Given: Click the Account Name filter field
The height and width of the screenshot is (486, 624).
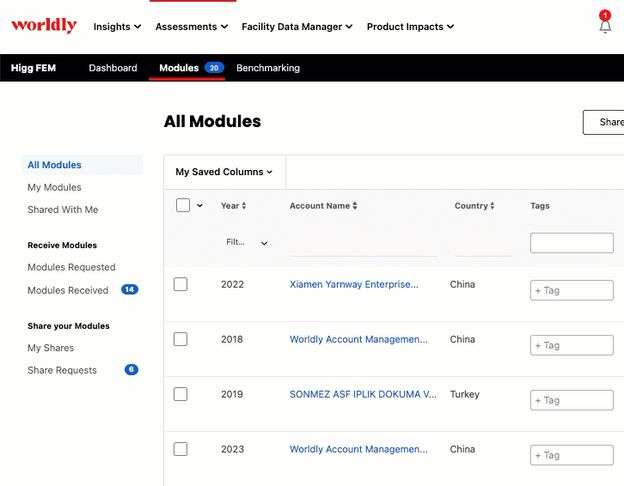Looking at the screenshot, I should pyautogui.click(x=363, y=245).
